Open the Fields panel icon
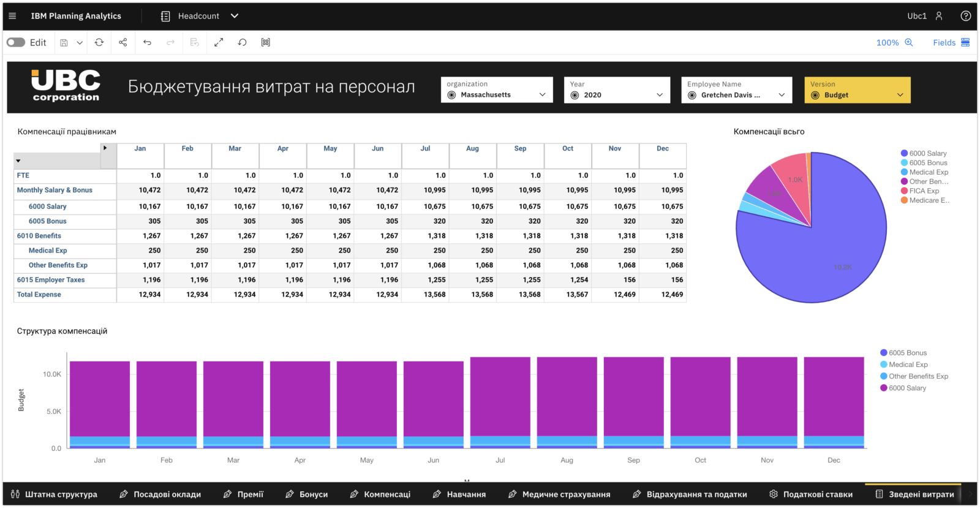The height and width of the screenshot is (508, 980). [965, 42]
